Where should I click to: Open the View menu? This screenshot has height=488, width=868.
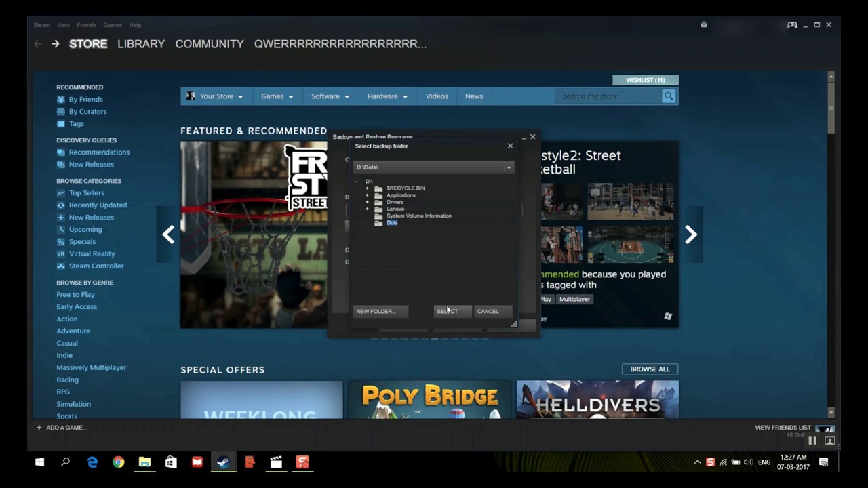(63, 25)
